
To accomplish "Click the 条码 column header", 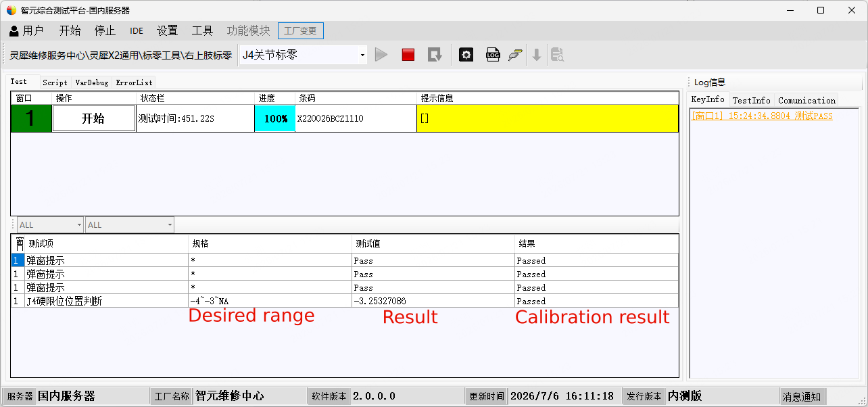I will click(x=356, y=98).
